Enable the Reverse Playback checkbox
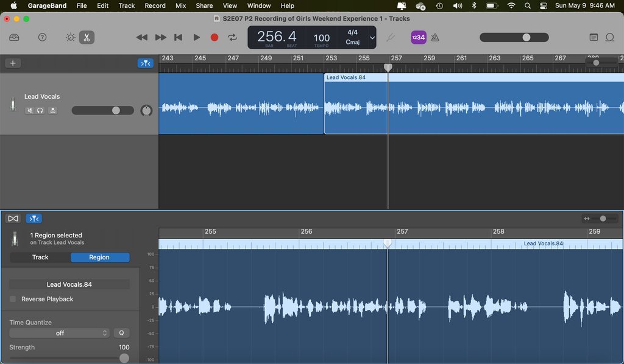Image resolution: width=624 pixels, height=364 pixels. click(12, 299)
